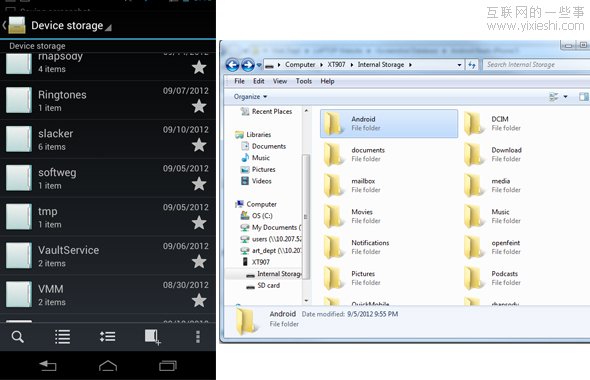Toggle favorite star for slacker folder
Image resolution: width=590 pixels, height=380 pixels.
click(199, 145)
